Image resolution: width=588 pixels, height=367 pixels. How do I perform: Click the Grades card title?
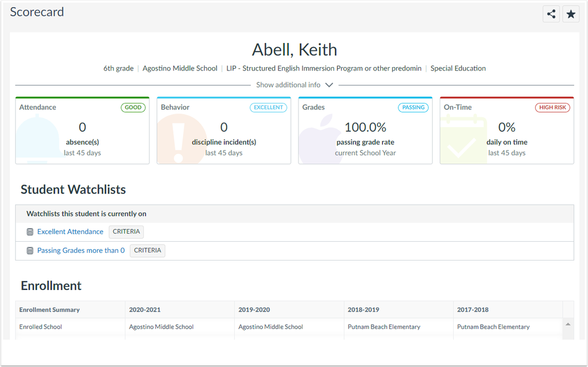pos(314,107)
